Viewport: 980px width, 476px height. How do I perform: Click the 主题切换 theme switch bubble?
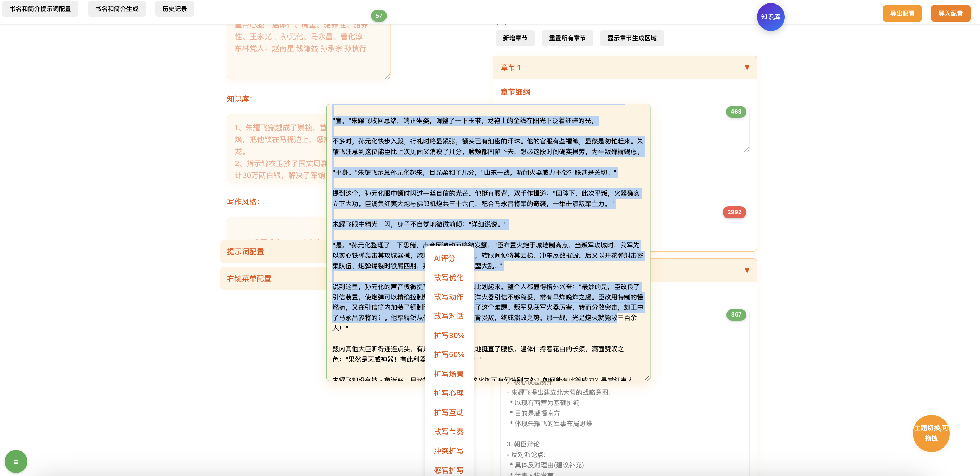pyautogui.click(x=931, y=433)
